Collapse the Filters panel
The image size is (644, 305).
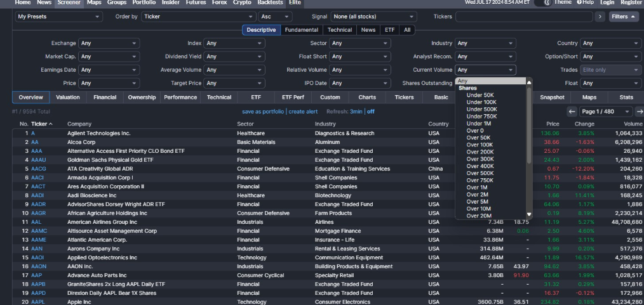pyautogui.click(x=624, y=16)
